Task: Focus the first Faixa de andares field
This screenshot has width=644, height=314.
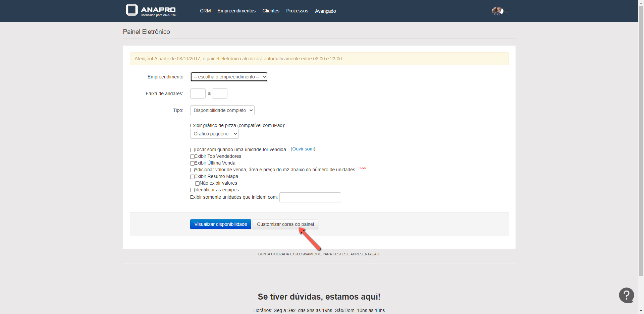Action: click(x=198, y=93)
